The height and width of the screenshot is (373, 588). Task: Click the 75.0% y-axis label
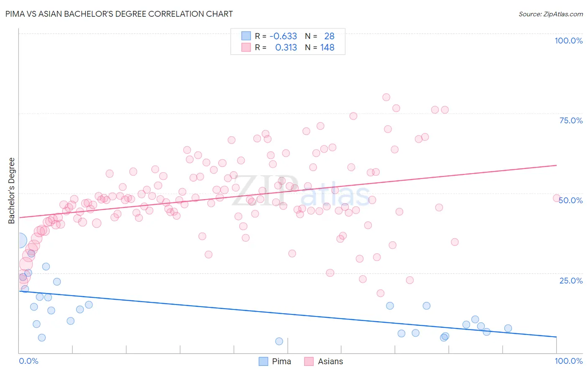point(571,120)
